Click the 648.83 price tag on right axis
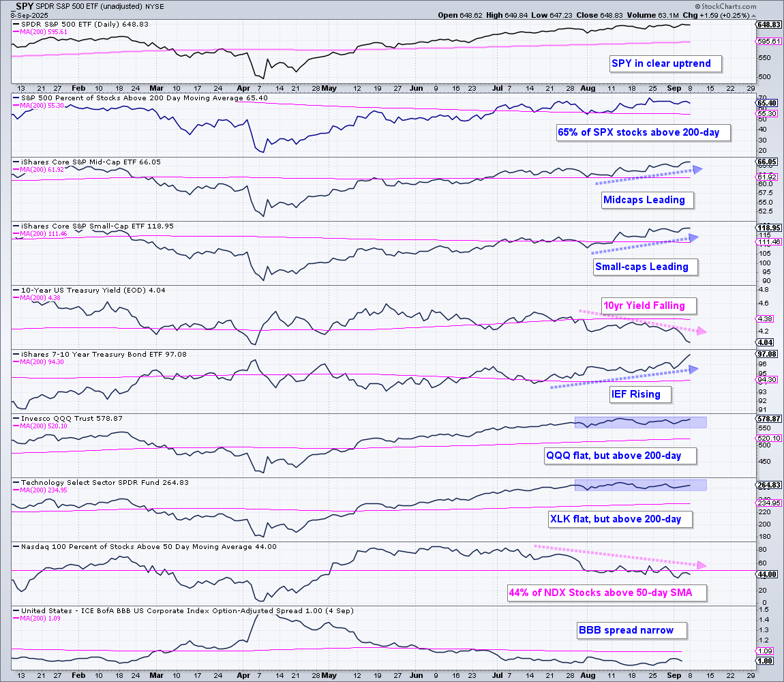Viewport: 784px width, 682px height. tap(768, 25)
